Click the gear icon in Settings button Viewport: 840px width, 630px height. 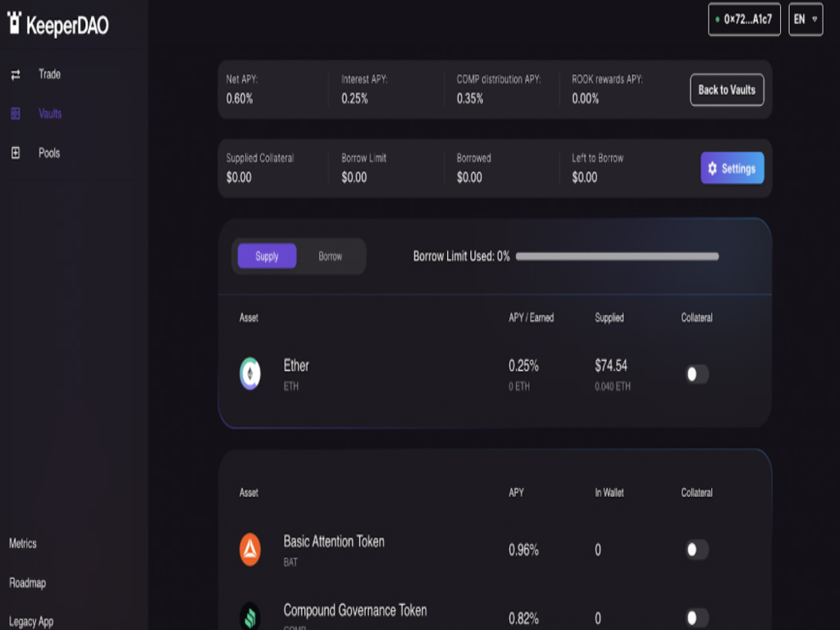point(712,168)
